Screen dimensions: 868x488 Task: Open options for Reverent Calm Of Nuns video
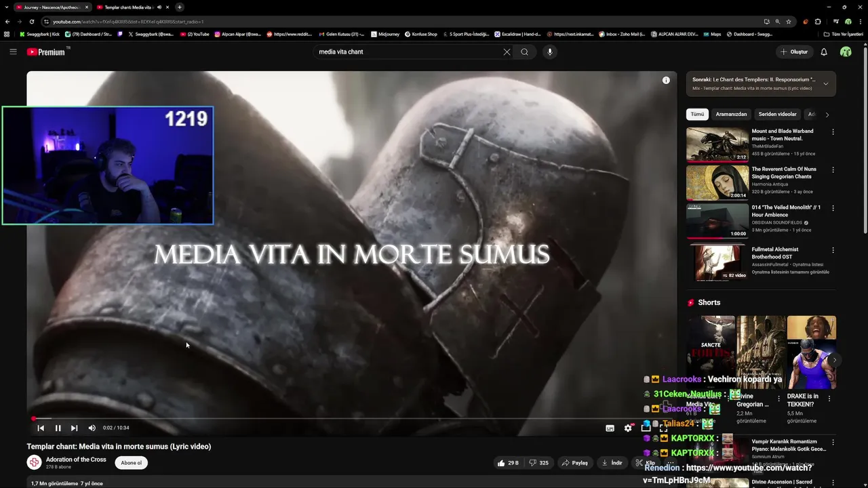coord(833,170)
